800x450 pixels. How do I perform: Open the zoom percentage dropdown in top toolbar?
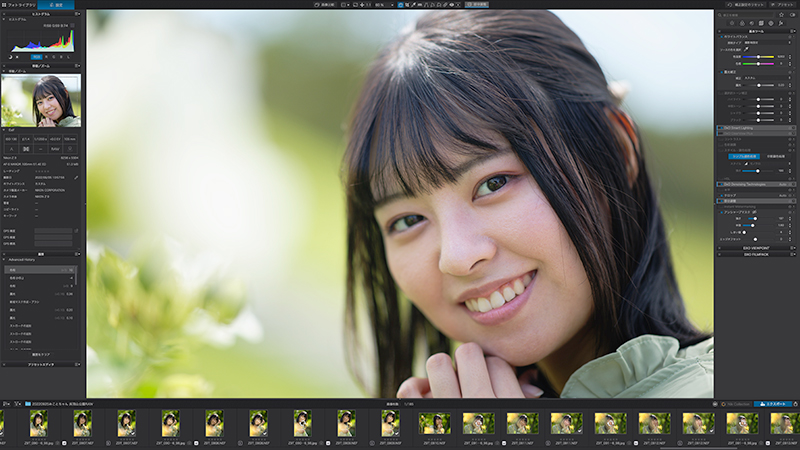tap(392, 5)
